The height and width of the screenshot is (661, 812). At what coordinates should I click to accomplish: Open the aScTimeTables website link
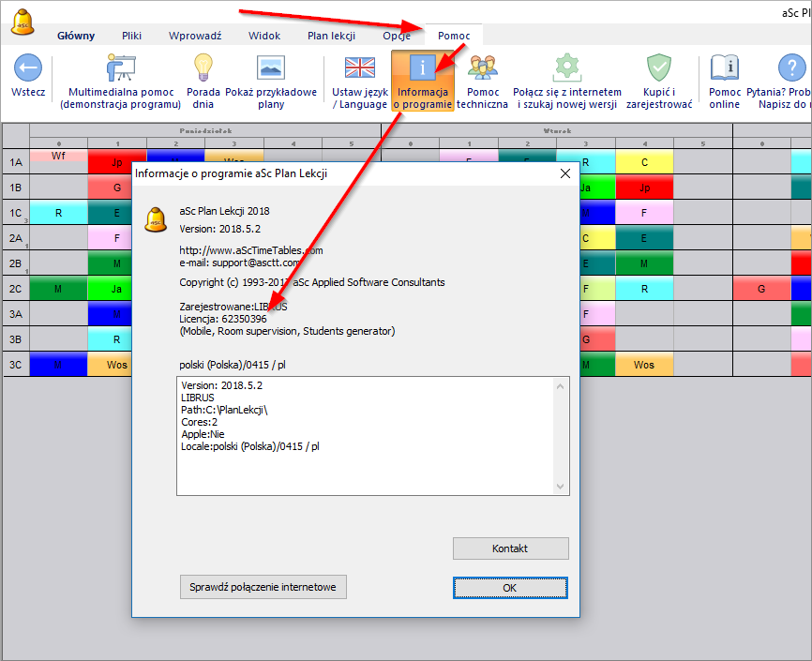251,250
